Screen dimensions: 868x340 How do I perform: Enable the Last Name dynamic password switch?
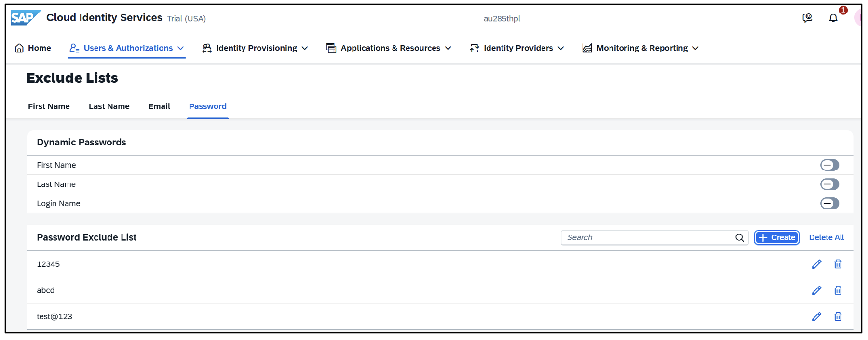point(829,184)
